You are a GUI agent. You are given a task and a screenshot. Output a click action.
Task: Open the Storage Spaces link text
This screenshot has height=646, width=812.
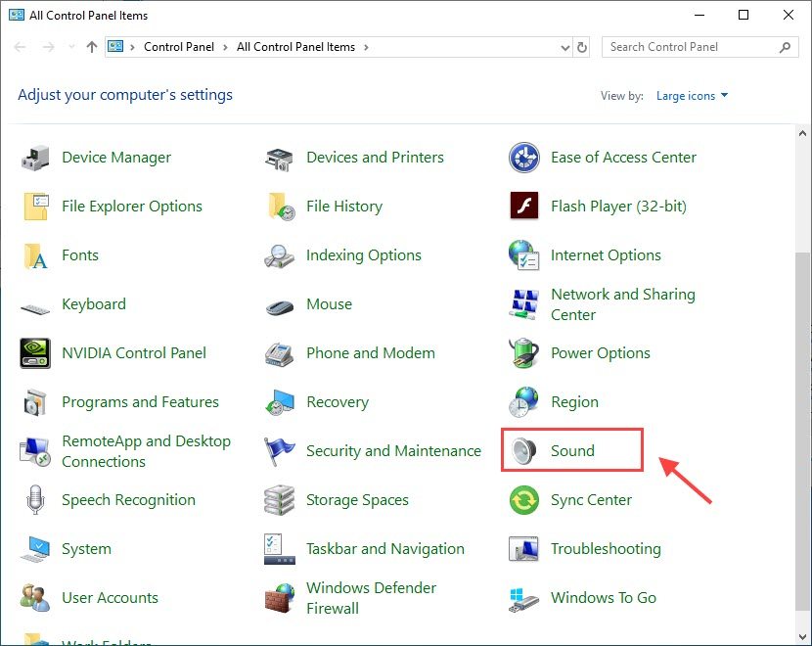(x=357, y=500)
